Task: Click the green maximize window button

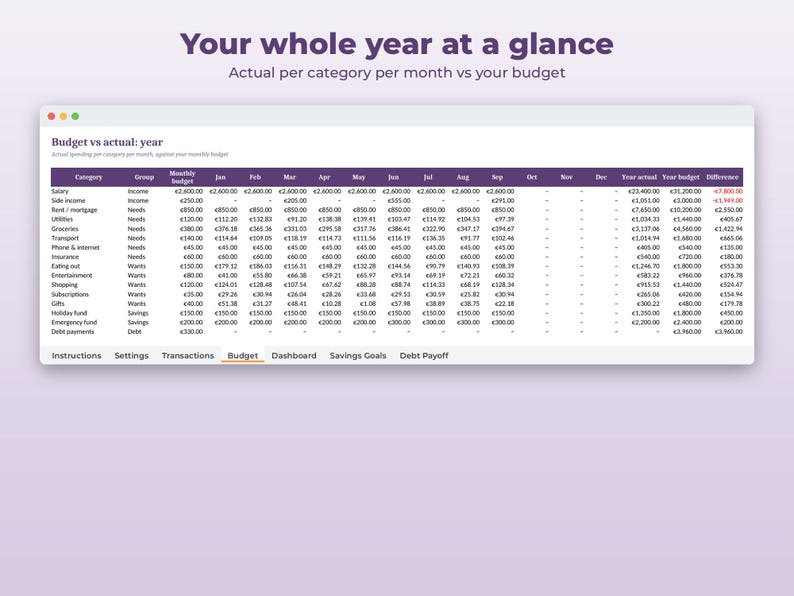Action: [x=75, y=116]
